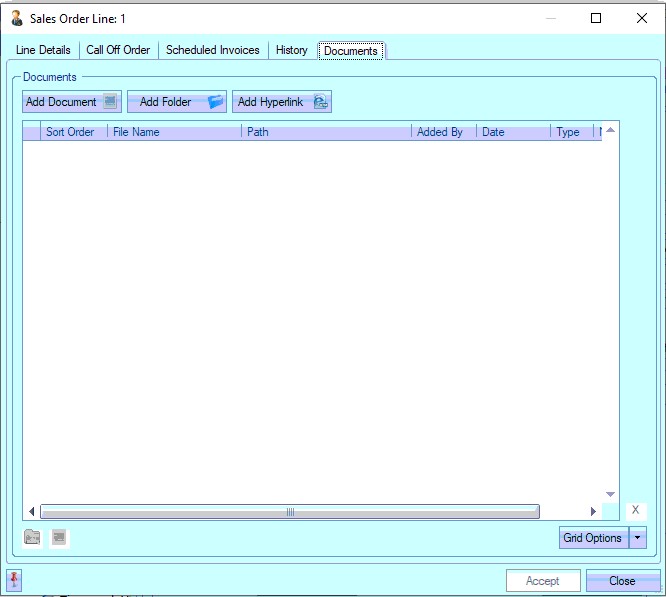Image resolution: width=666 pixels, height=597 pixels.
Task: Toggle the red pin icon at bottom-left
Action: click(14, 580)
